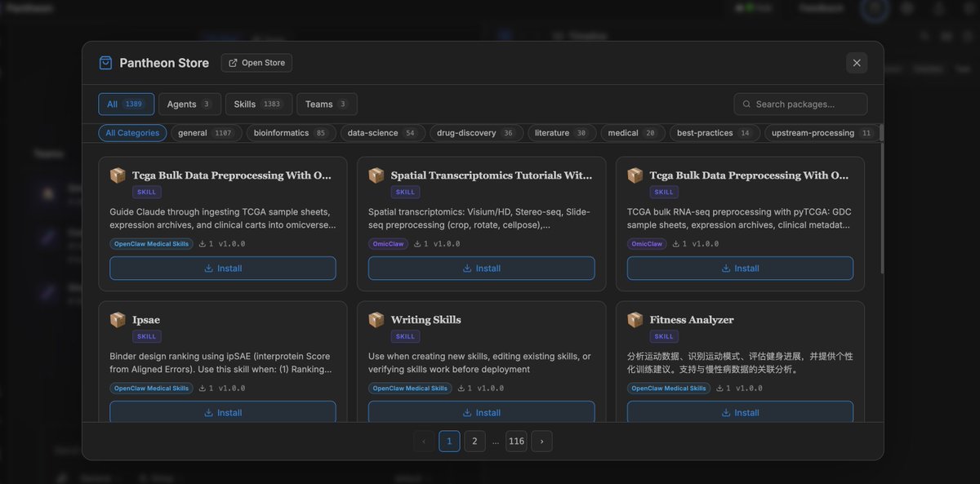Click the Fitness Analyzer package box icon
This screenshot has width=980, height=484.
tap(635, 320)
